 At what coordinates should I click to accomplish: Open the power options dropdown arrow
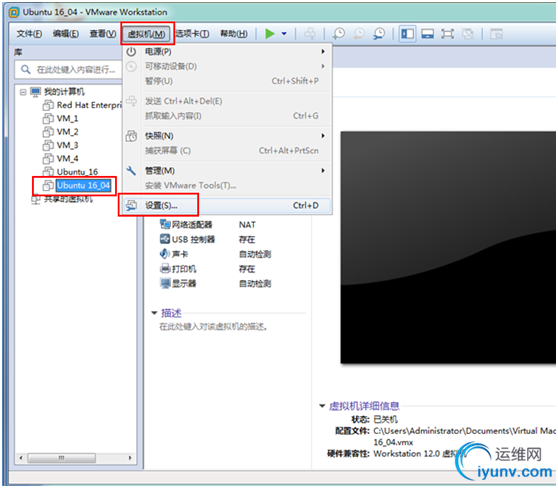tap(284, 34)
